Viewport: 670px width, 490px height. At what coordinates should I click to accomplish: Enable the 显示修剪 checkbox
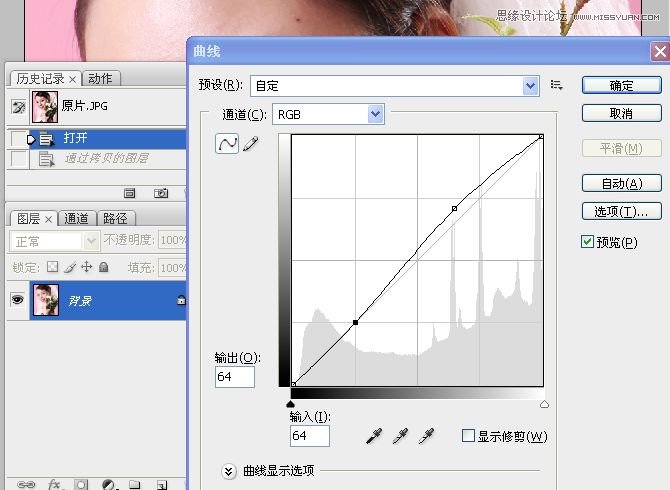tap(468, 436)
